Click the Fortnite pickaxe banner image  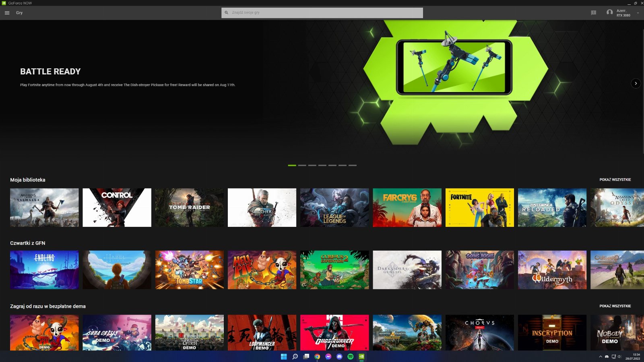click(x=454, y=68)
